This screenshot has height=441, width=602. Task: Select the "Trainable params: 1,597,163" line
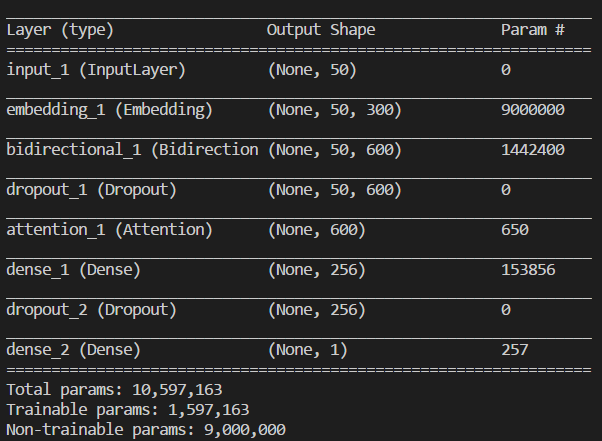tap(127, 410)
